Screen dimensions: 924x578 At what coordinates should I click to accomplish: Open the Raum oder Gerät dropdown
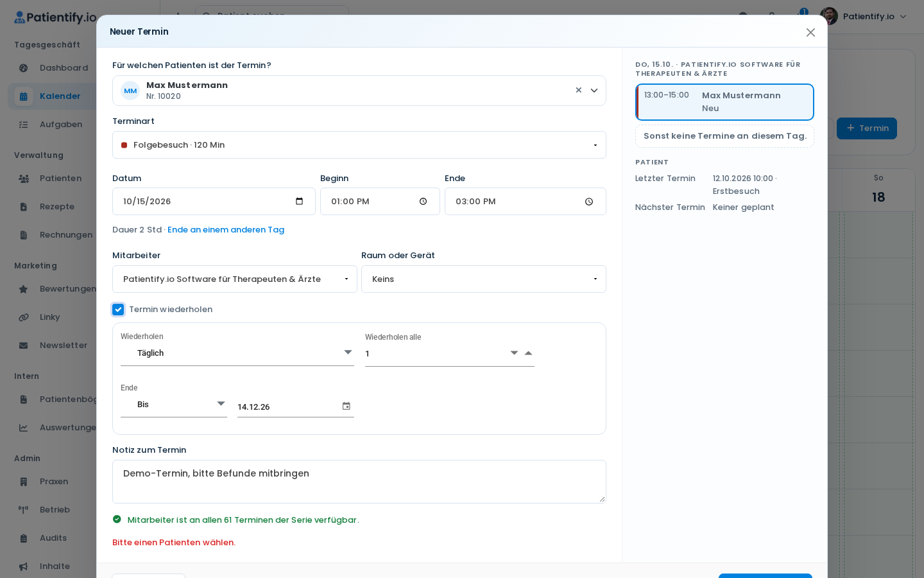(484, 279)
